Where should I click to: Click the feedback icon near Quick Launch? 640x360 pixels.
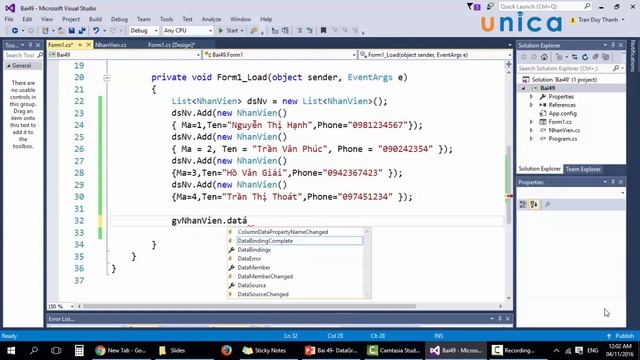490,7
